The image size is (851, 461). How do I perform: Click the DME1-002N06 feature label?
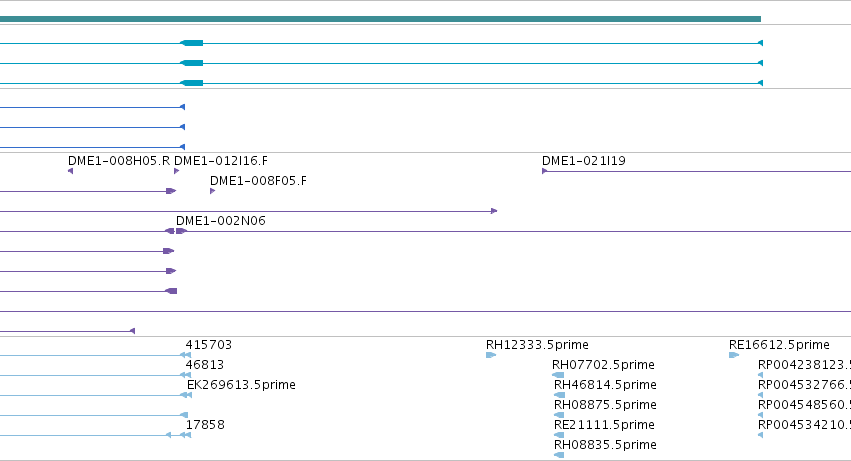220,220
